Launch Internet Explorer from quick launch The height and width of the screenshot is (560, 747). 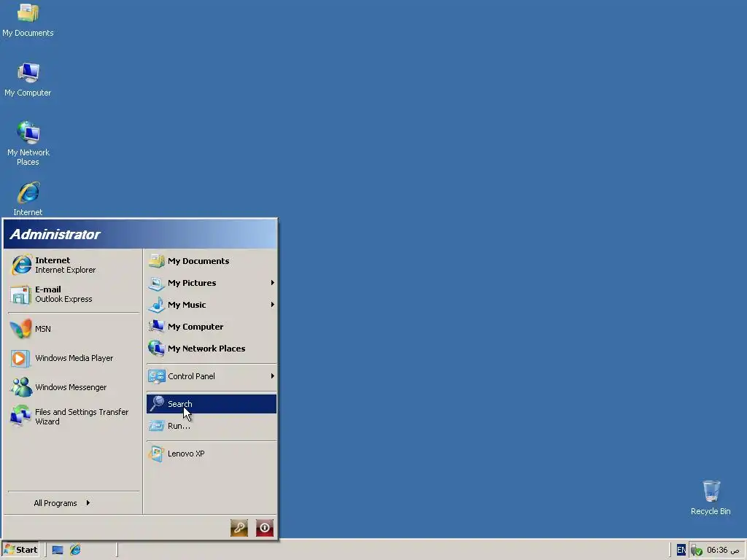point(75,550)
